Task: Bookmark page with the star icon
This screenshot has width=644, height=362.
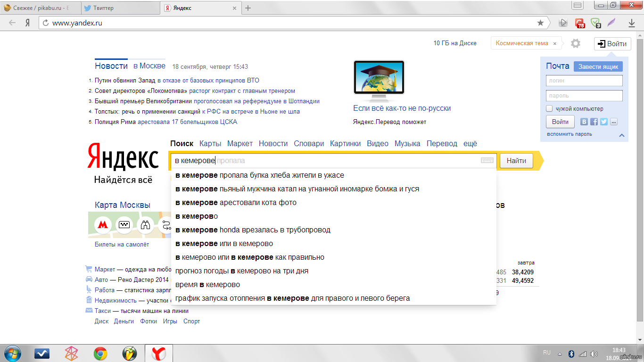Action: pyautogui.click(x=540, y=23)
